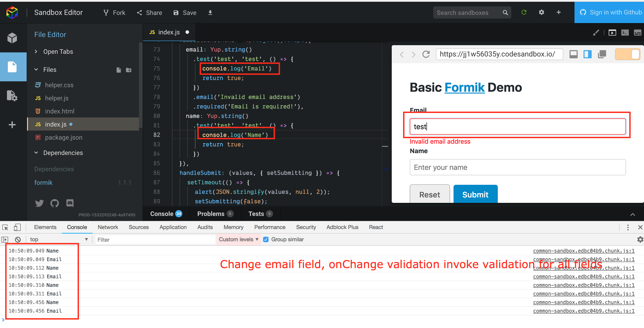644x328 pixels.
Task: Open preferences gear in header
Action: (x=542, y=12)
